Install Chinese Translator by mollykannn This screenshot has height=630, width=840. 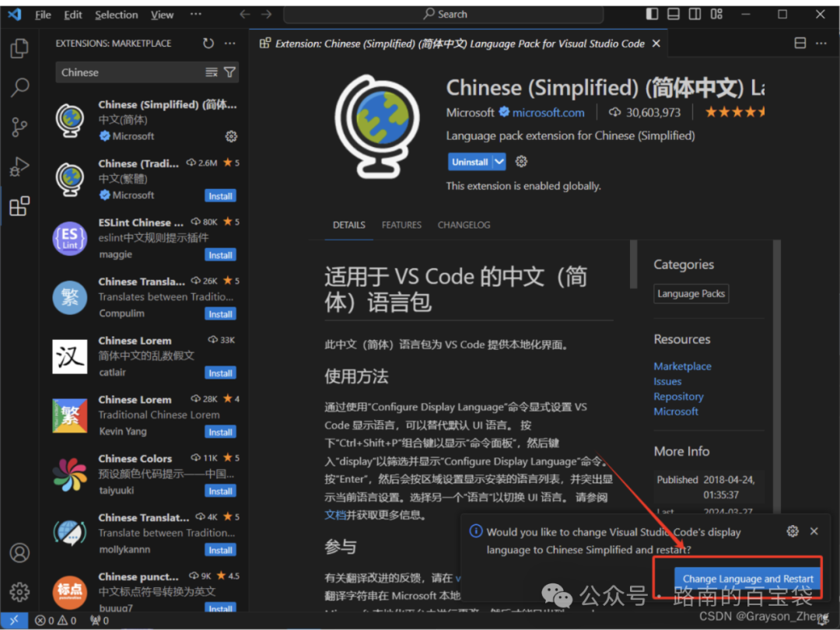(x=220, y=550)
